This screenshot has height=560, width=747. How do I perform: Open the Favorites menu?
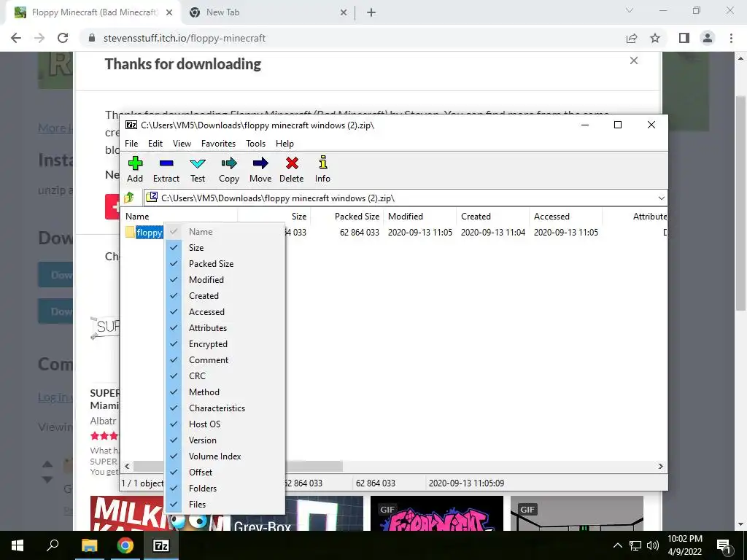click(218, 144)
